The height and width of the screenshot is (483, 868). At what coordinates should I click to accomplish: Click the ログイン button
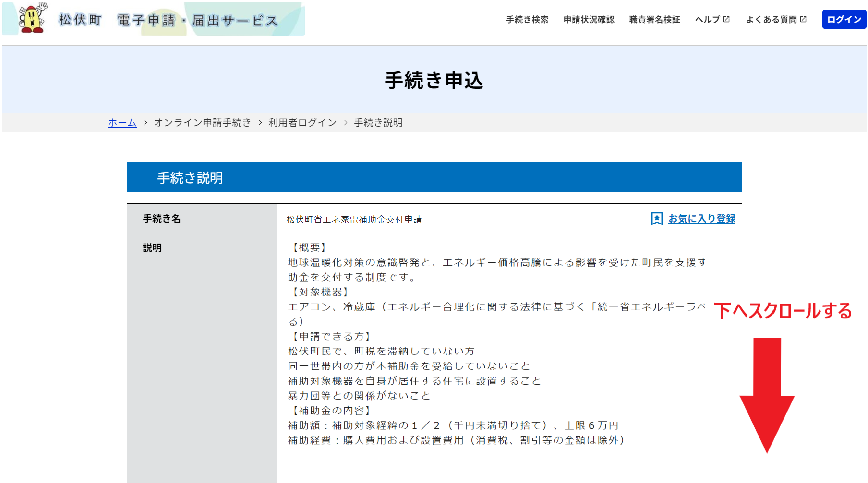point(844,19)
